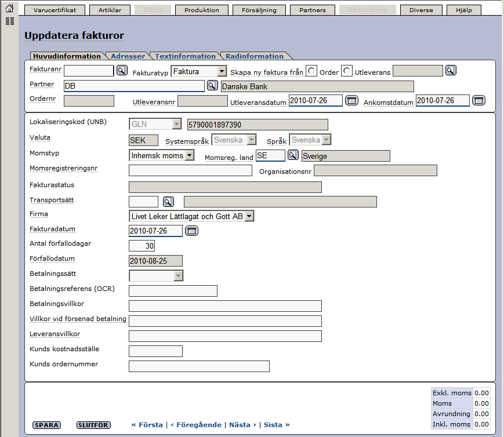Click the SLUTFÖR button
Screen dimensions: 504x437
pyautogui.click(x=93, y=425)
